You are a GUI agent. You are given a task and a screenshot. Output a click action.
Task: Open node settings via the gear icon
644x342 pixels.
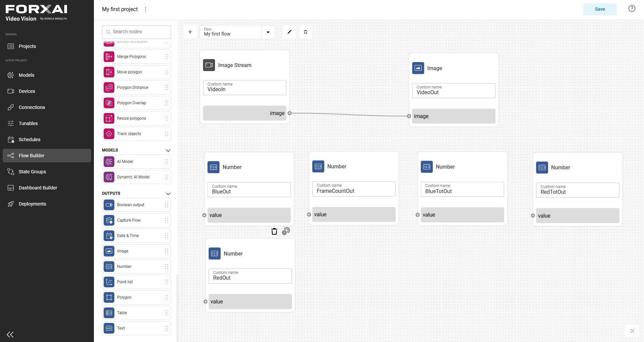click(x=286, y=231)
